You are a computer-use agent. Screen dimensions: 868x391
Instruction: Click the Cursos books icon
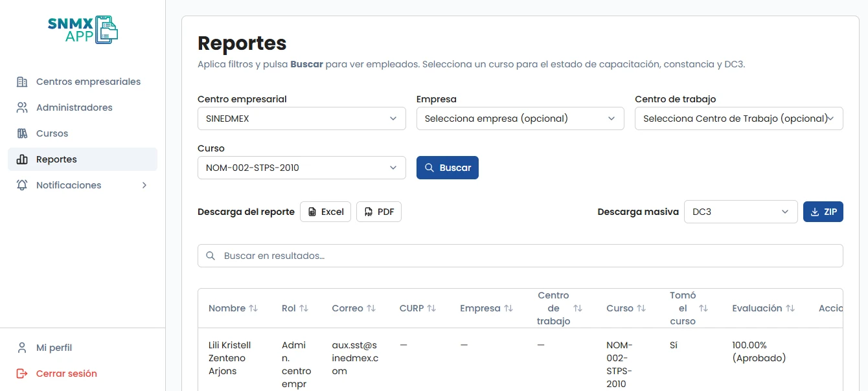click(x=22, y=133)
